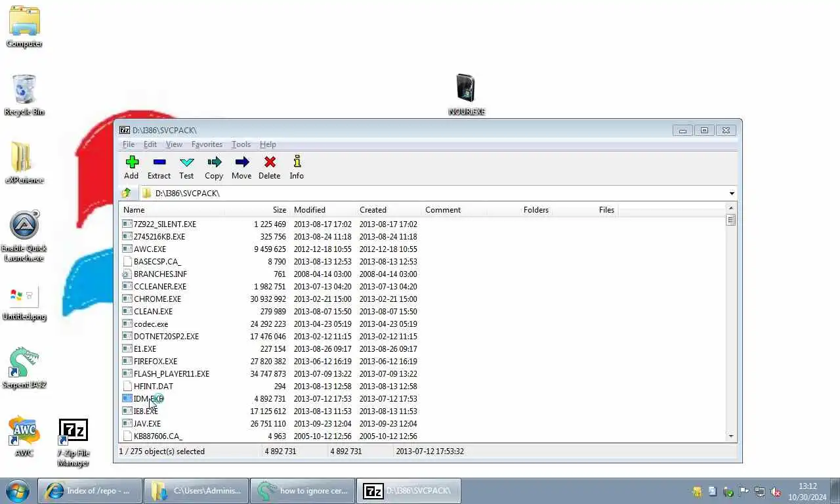Open the Recycle Bin desktop icon

(24, 95)
